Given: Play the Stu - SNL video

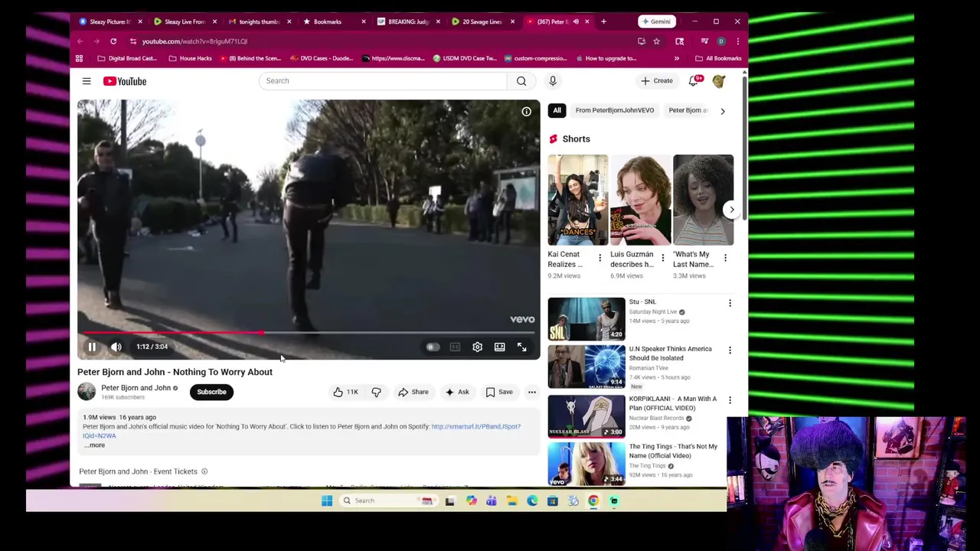Looking at the screenshot, I should point(586,319).
